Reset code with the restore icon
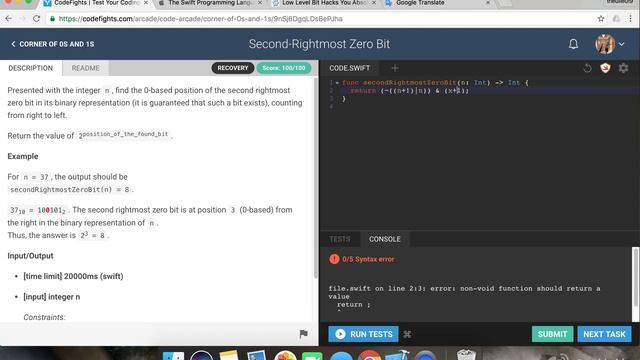Viewport: 640px width, 360px height. click(587, 68)
